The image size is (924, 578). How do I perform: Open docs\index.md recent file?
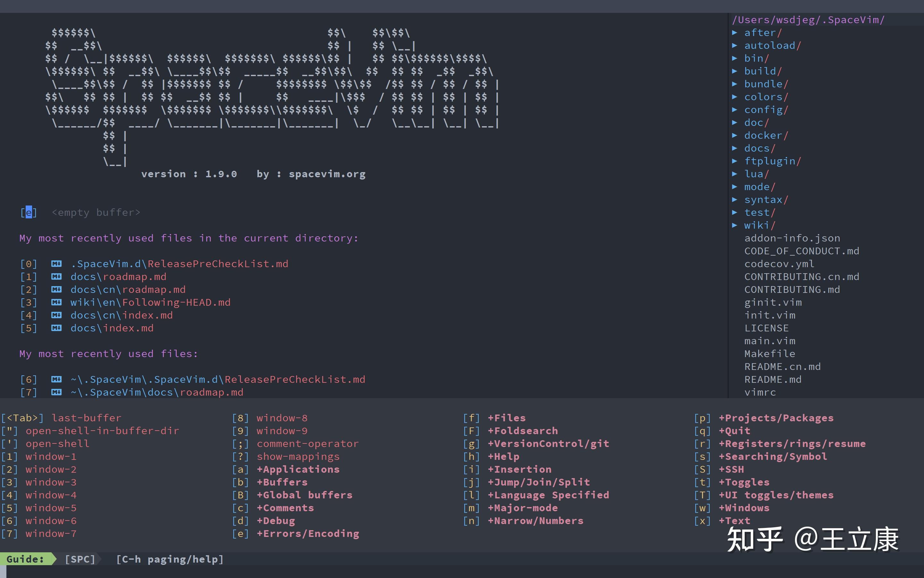(x=112, y=328)
